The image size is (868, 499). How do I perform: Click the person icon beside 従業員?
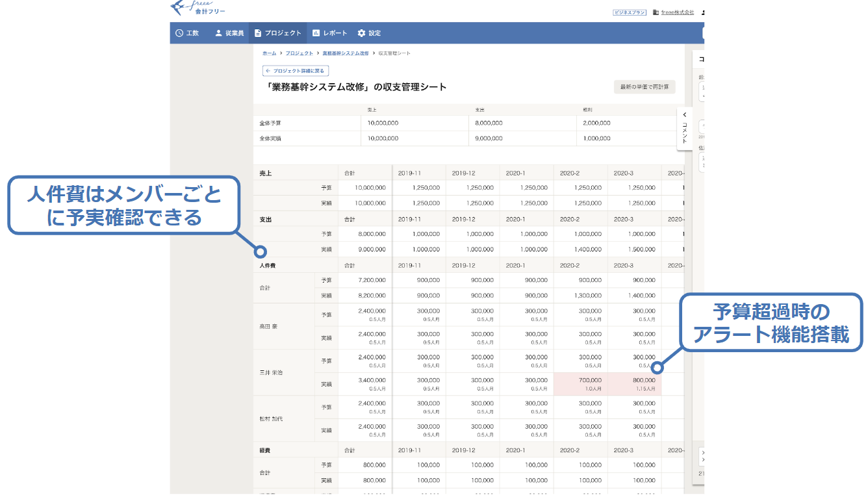(217, 32)
